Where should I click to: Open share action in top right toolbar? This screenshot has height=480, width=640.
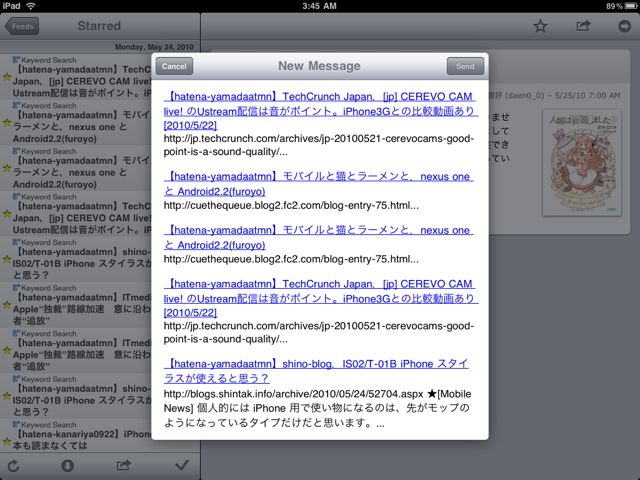583,26
